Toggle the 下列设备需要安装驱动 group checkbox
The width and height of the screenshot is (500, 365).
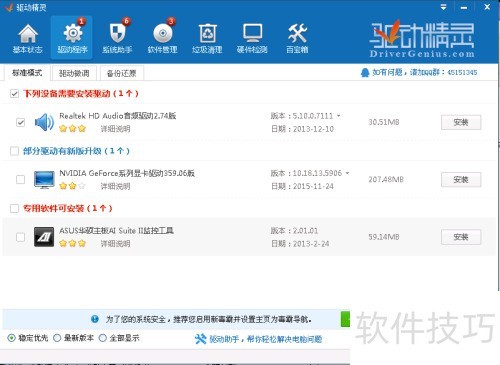point(14,94)
